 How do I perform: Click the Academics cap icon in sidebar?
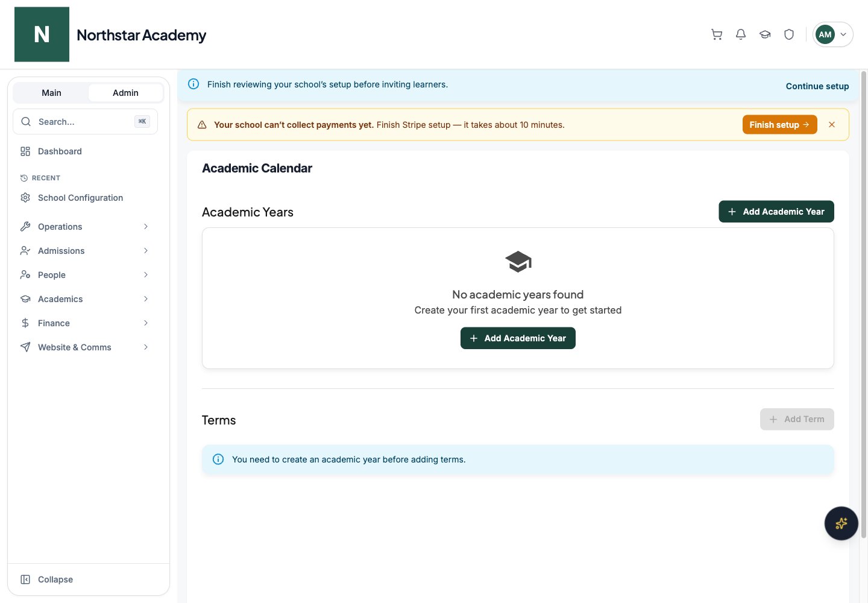[x=25, y=299]
